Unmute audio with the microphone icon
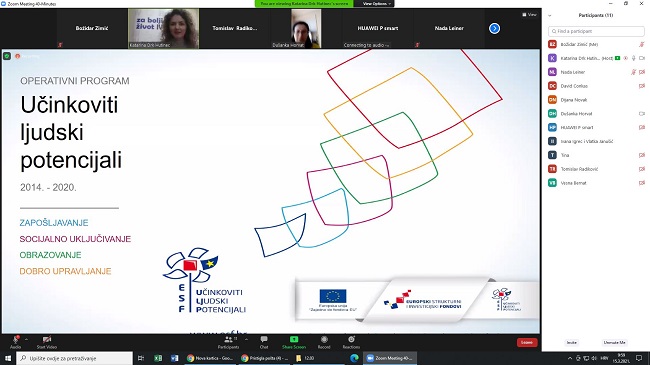The height and width of the screenshot is (365, 650). tap(16, 340)
